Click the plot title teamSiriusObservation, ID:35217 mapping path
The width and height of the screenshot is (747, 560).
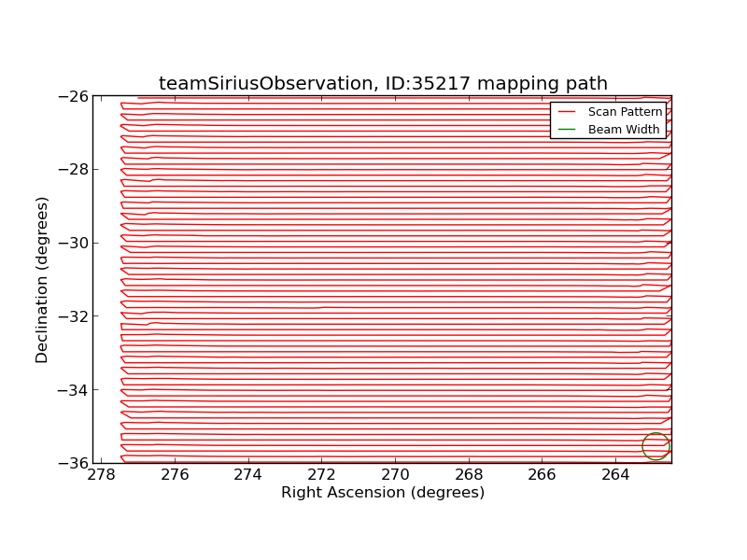[x=383, y=83]
